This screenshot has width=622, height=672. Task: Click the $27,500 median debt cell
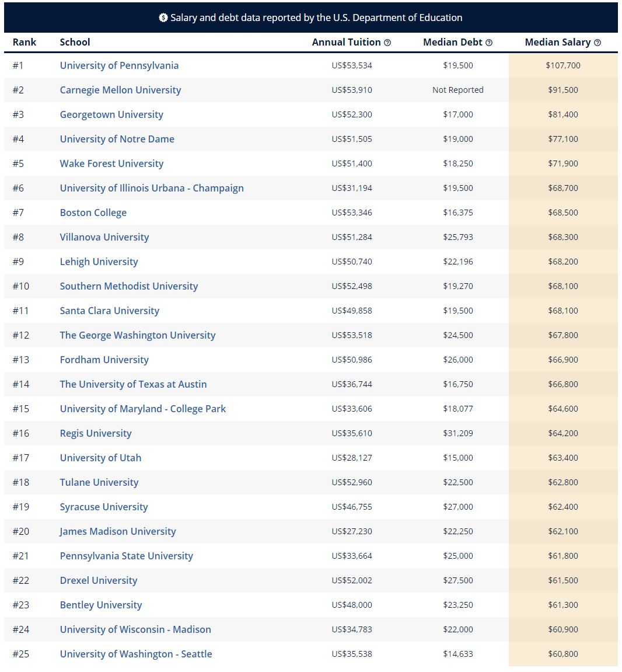458,580
